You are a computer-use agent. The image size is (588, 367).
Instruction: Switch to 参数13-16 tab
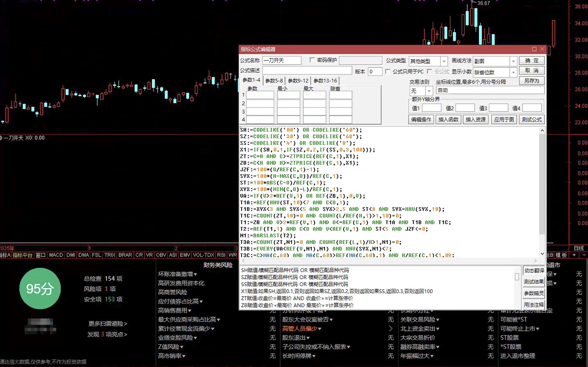point(325,81)
